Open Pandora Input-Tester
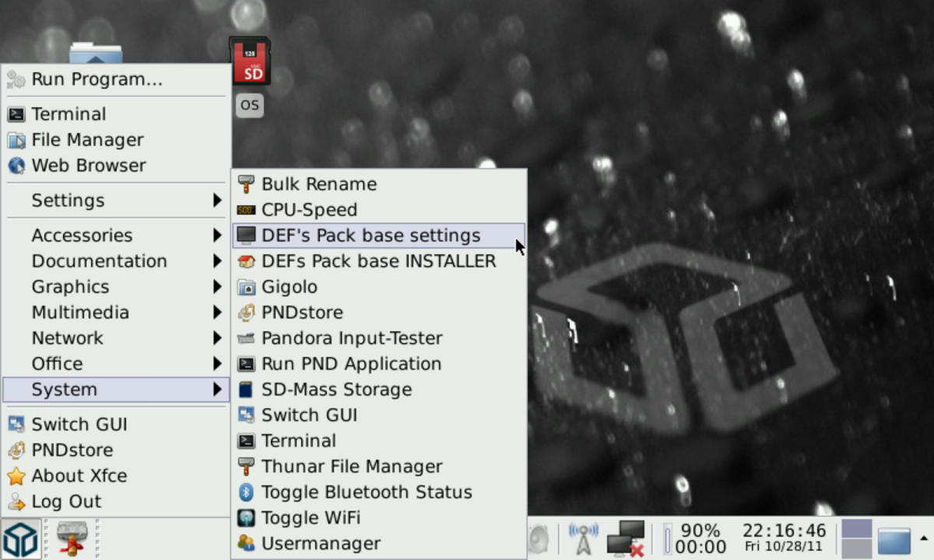Viewport: 934px width, 560px height. [351, 338]
